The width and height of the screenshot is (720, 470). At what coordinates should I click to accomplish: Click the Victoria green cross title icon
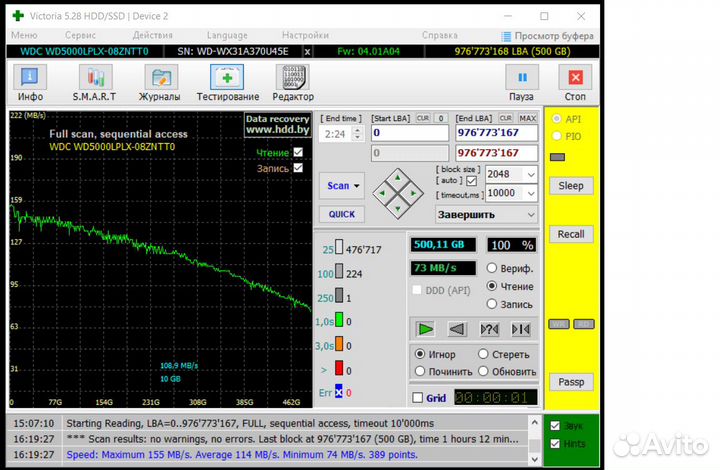pyautogui.click(x=18, y=16)
